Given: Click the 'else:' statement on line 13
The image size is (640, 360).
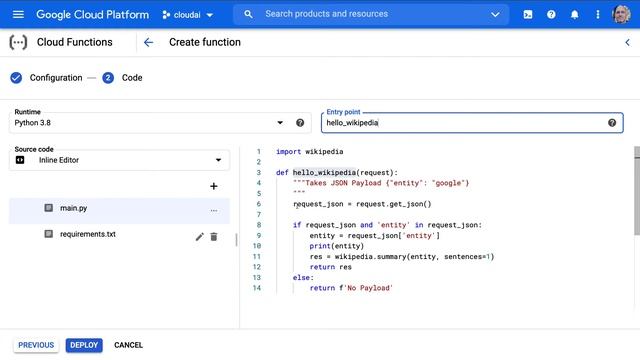Looking at the screenshot, I should click(x=303, y=278).
